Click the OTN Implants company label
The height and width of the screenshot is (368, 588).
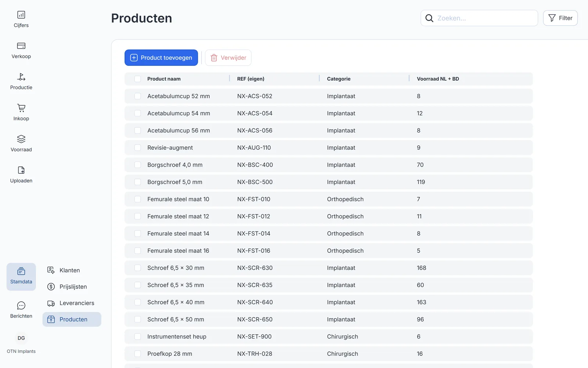(21, 351)
